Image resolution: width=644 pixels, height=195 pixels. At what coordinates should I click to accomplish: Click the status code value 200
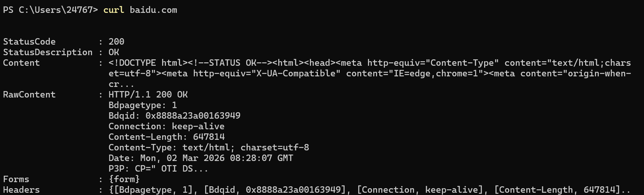[116, 42]
